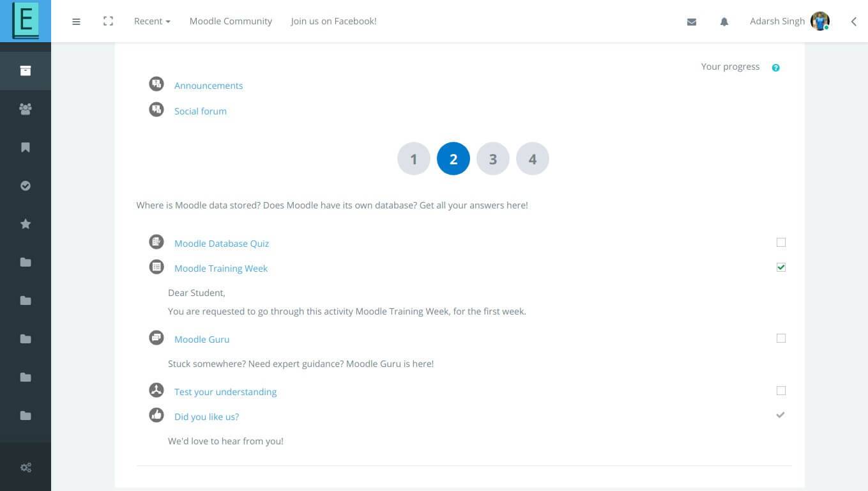868x491 pixels.
Task: Open the third folder sidebar icon
Action: (26, 339)
